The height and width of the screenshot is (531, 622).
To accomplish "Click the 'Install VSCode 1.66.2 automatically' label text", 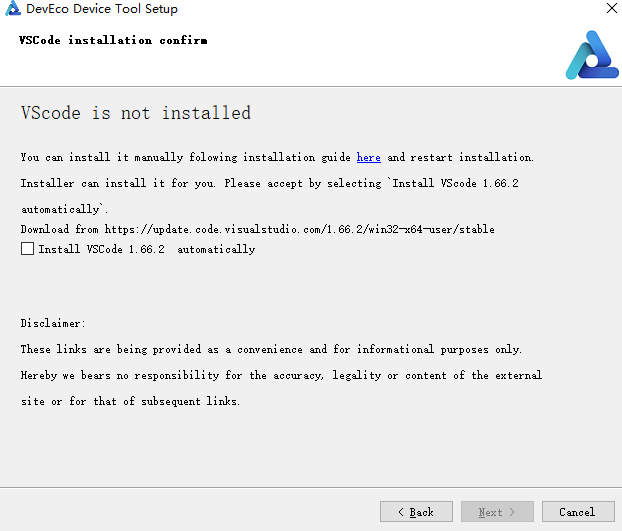I will (147, 249).
